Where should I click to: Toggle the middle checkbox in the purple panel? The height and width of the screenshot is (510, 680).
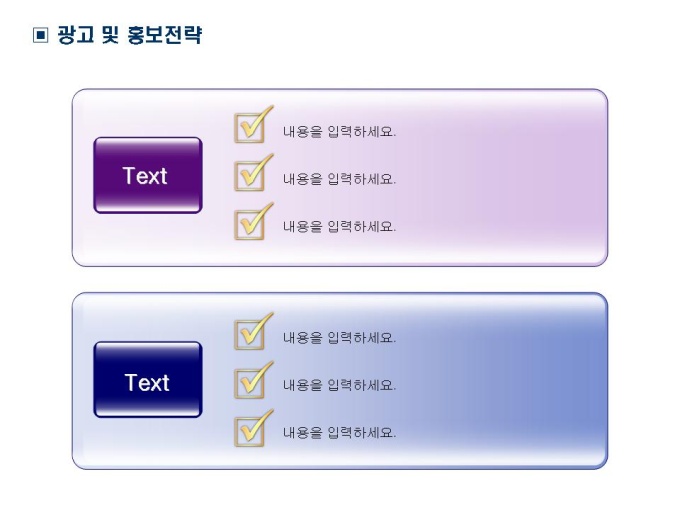(x=250, y=175)
